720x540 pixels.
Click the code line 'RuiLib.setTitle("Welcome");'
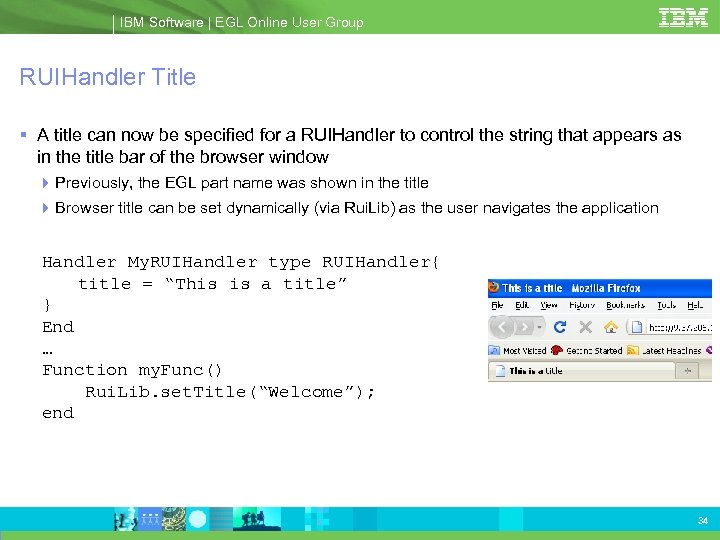[x=230, y=392]
